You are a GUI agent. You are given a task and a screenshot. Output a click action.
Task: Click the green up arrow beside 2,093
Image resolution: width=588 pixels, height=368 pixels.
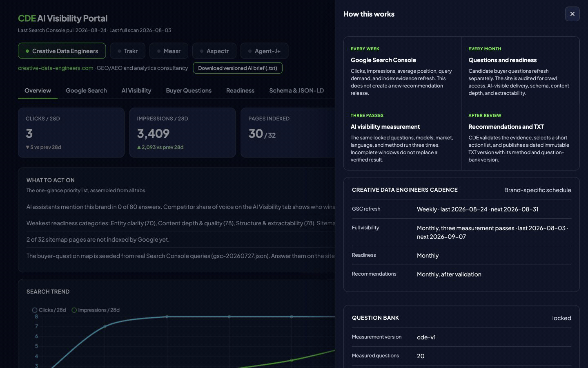[139, 147]
